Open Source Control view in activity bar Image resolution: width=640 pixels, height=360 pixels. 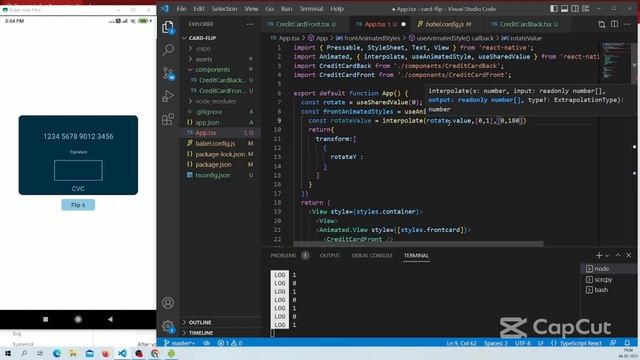[168, 73]
